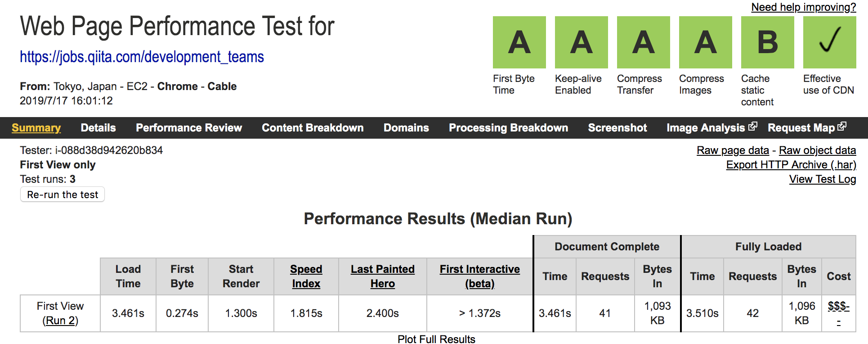Click Export HTTP Archive (.har) link
The image size is (868, 344).
pyautogui.click(x=791, y=165)
